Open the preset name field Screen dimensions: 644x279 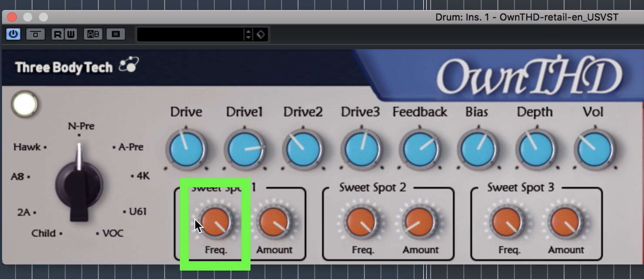191,34
